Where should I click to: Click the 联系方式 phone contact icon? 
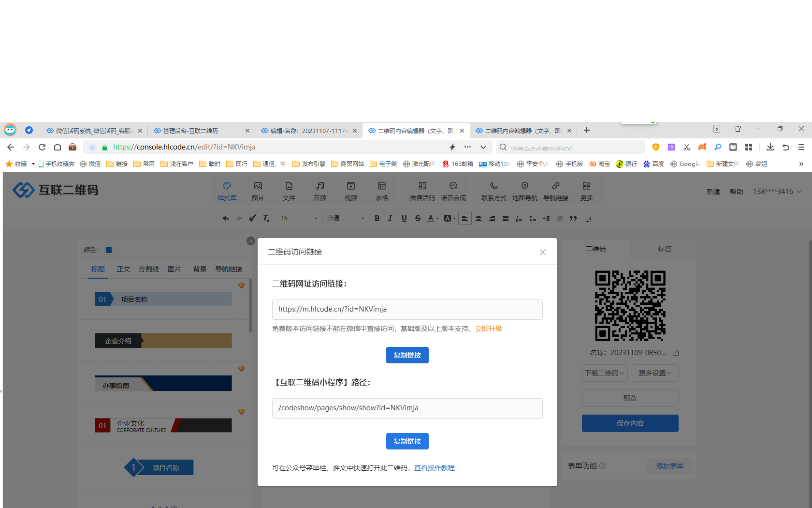493,191
